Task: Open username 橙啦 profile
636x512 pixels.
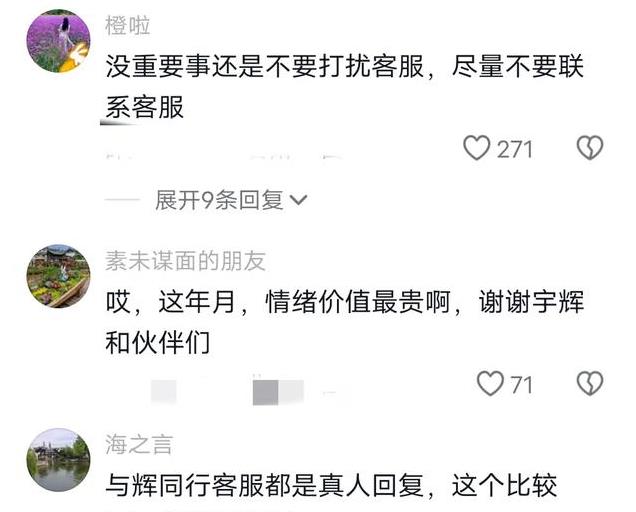Action: coord(127,26)
